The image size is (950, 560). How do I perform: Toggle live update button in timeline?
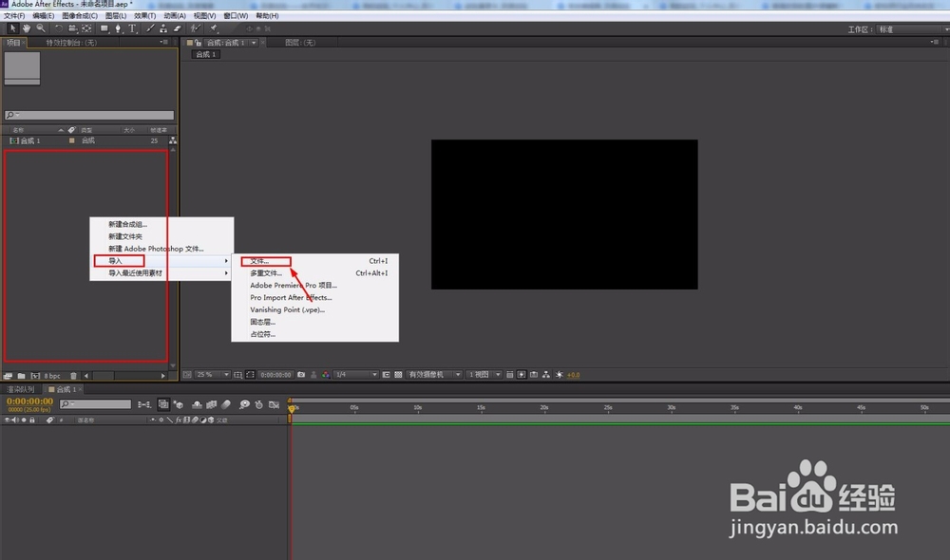tap(163, 404)
